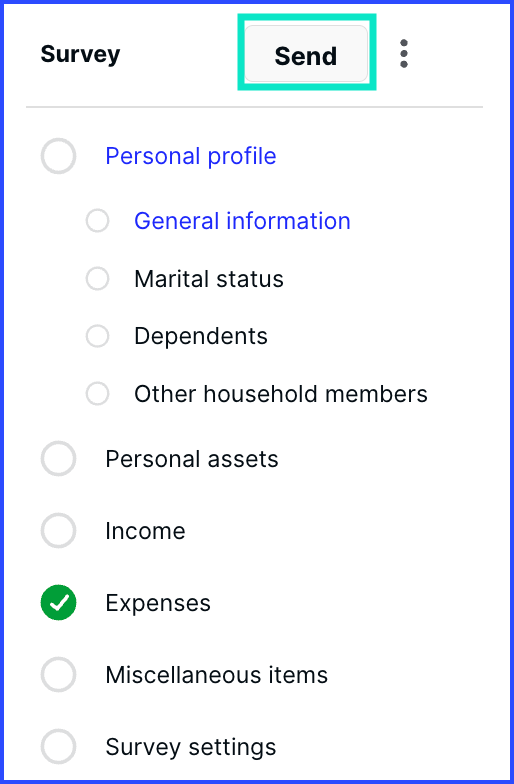
Task: Open the three-dot more options menu
Action: [404, 54]
